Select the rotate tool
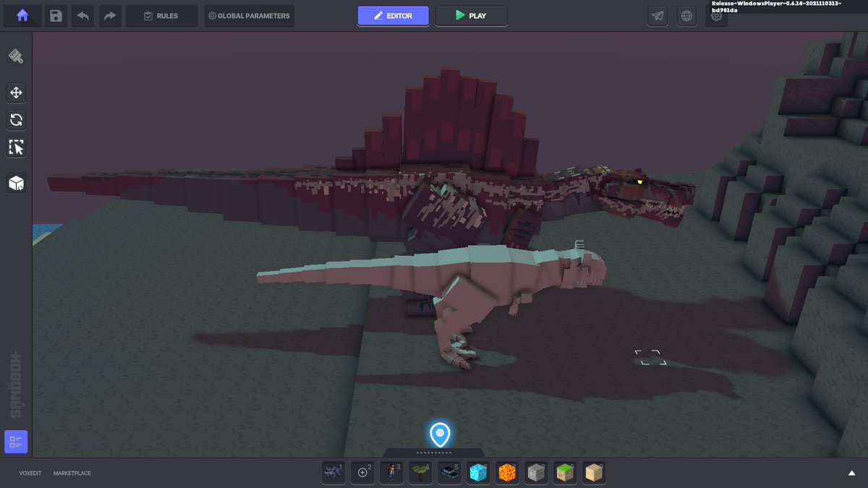This screenshot has width=868, height=488. [16, 120]
